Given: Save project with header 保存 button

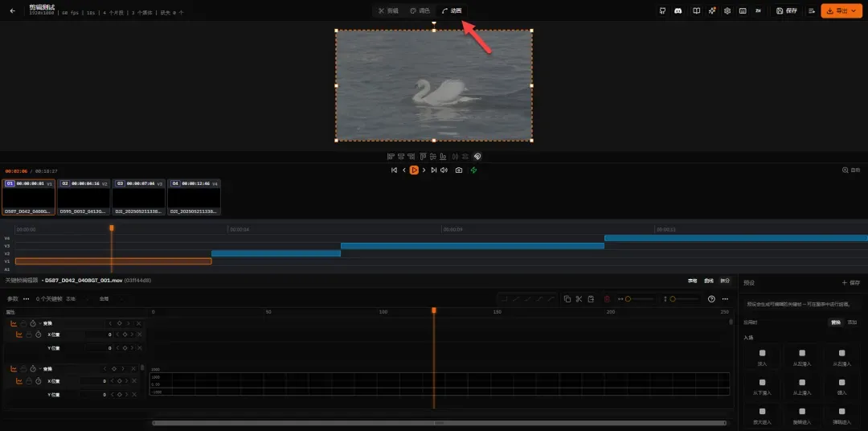Looking at the screenshot, I should (787, 10).
